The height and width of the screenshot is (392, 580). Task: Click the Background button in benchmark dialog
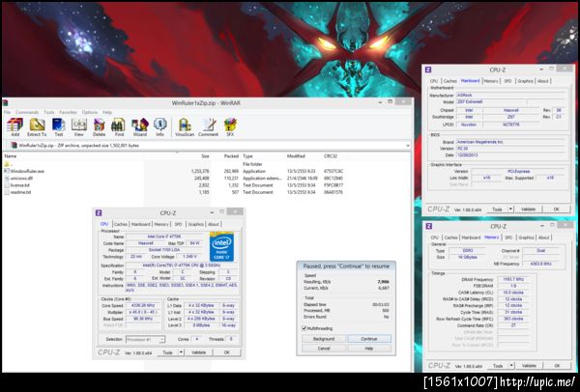324,339
